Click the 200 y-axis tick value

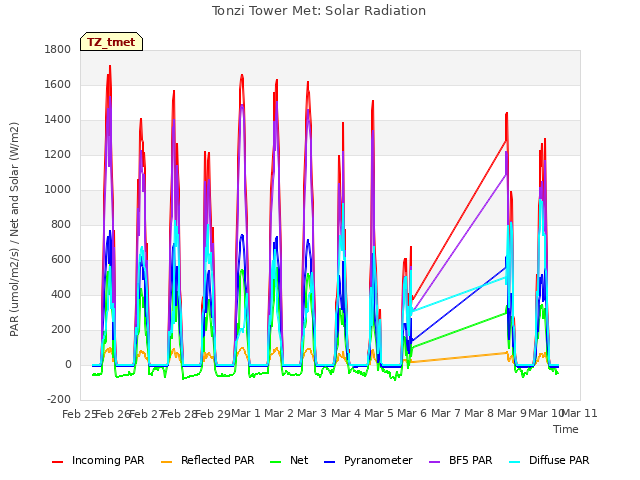[61, 330]
